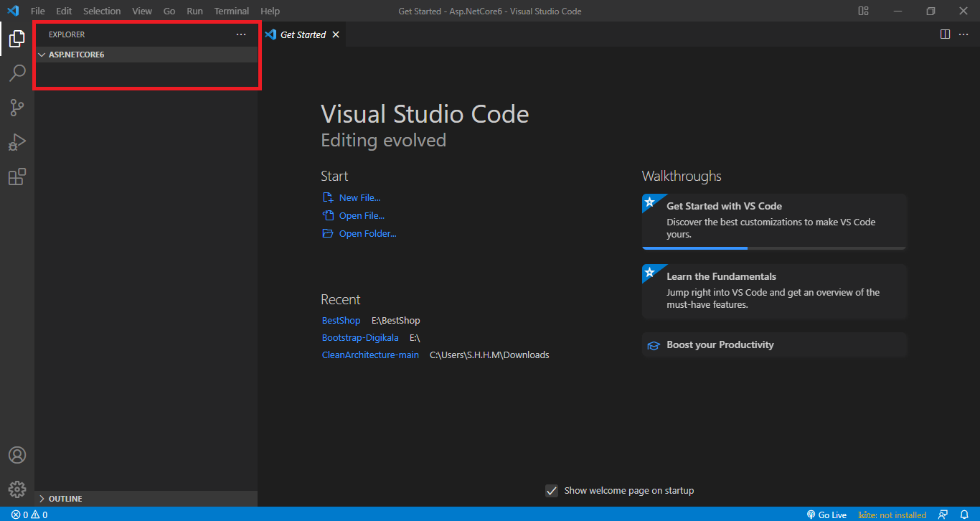
Task: Close the Get Started tab
Action: (336, 34)
